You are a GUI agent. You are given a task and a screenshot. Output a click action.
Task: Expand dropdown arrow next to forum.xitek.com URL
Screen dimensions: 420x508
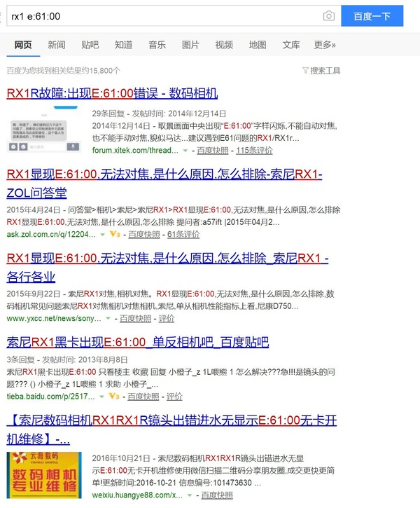tap(185, 151)
